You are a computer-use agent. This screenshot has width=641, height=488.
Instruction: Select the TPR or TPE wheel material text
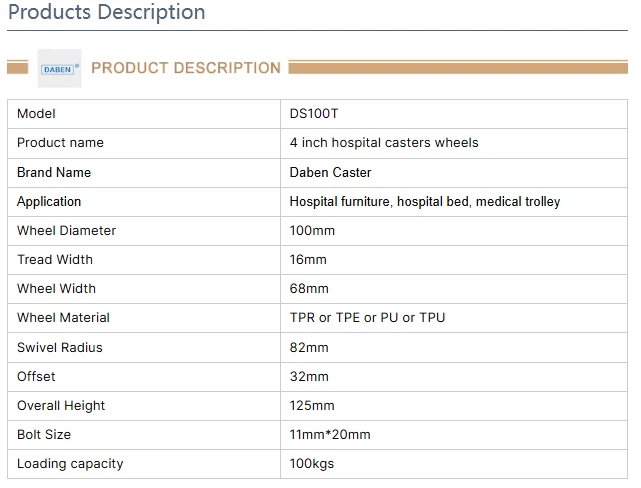pyautogui.click(x=367, y=317)
